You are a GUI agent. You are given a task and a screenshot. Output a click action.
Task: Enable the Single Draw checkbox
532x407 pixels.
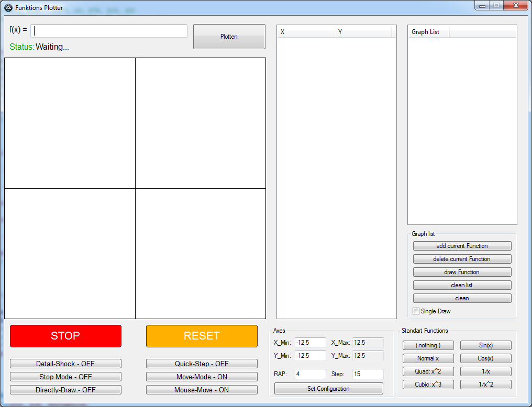[416, 311]
